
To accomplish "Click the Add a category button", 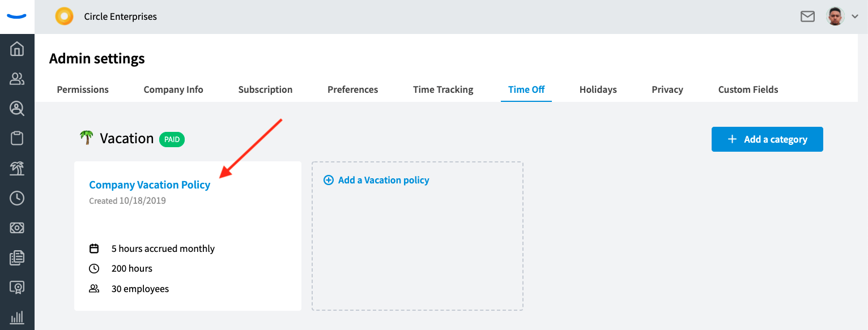I will point(767,139).
